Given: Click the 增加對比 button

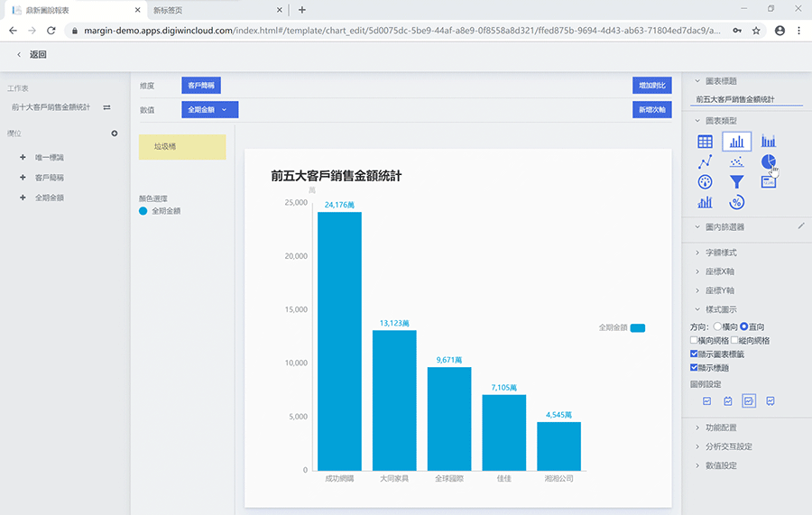Looking at the screenshot, I should point(652,86).
